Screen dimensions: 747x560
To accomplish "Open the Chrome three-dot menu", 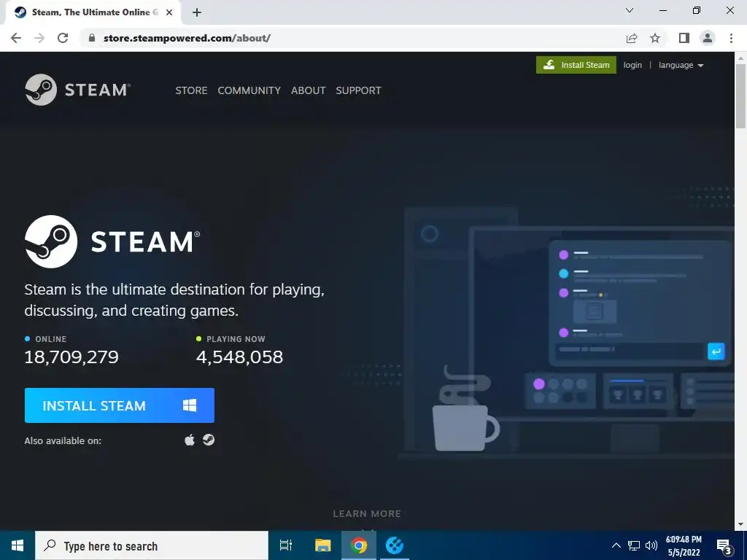I will pos(731,38).
